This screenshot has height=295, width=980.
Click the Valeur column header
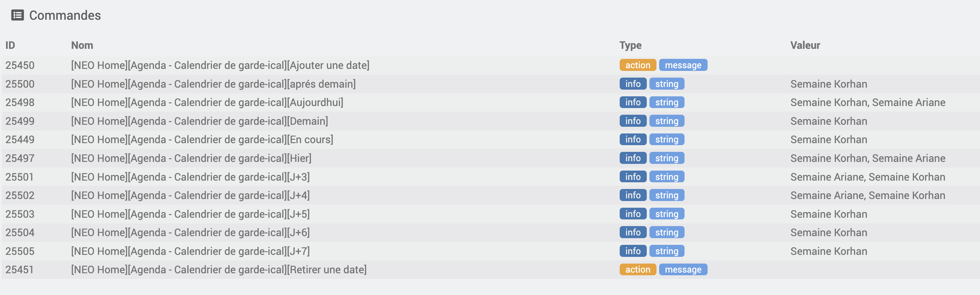tap(805, 45)
